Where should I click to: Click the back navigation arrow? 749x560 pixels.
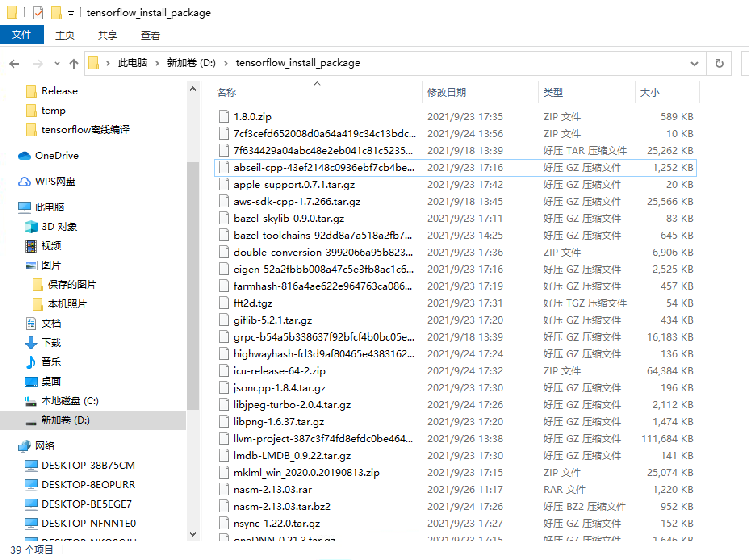click(14, 63)
